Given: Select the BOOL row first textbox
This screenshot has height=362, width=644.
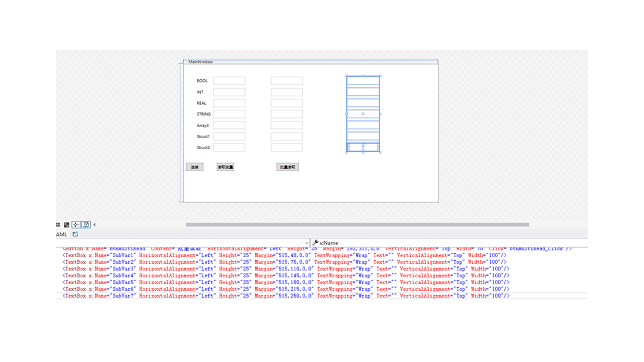Looking at the screenshot, I should [229, 81].
